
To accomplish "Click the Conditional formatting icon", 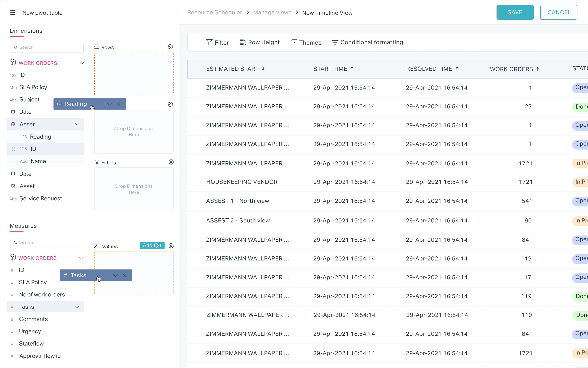I will (335, 42).
